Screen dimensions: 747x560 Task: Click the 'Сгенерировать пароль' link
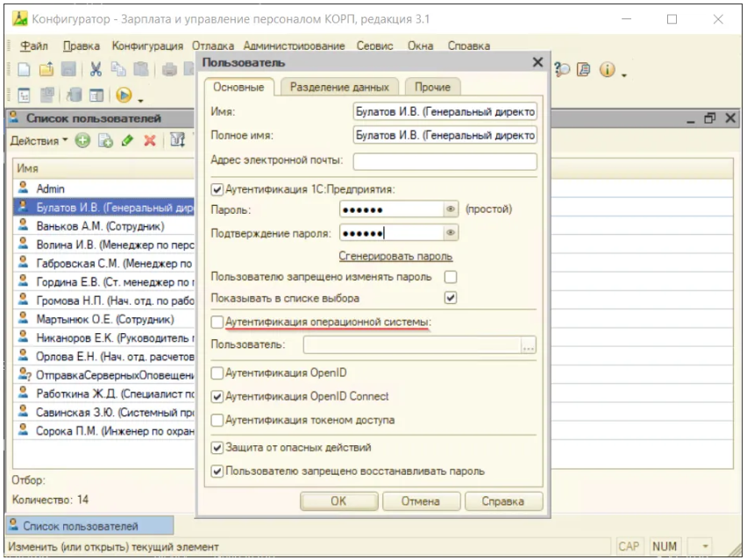[x=395, y=256]
